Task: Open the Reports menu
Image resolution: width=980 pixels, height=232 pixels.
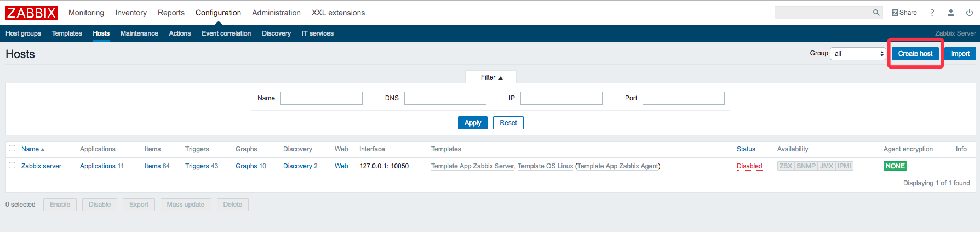Action: click(171, 13)
